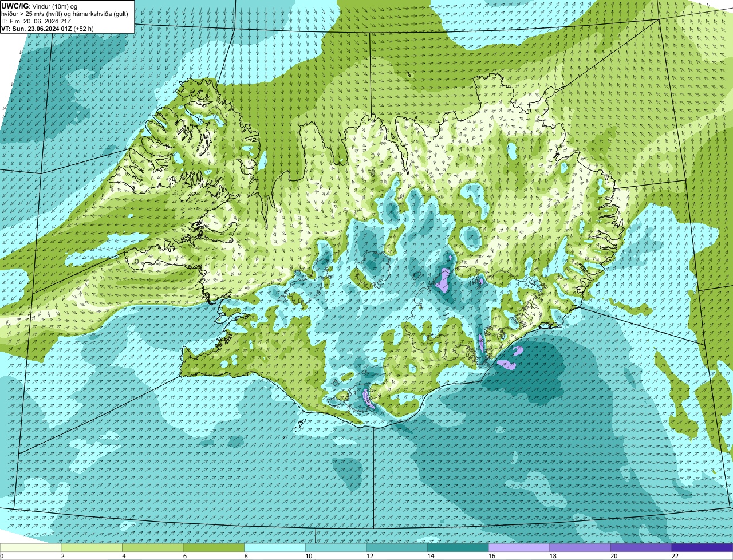
Task: Click the 20–22 m/s legend color swatch
Action: click(641, 547)
